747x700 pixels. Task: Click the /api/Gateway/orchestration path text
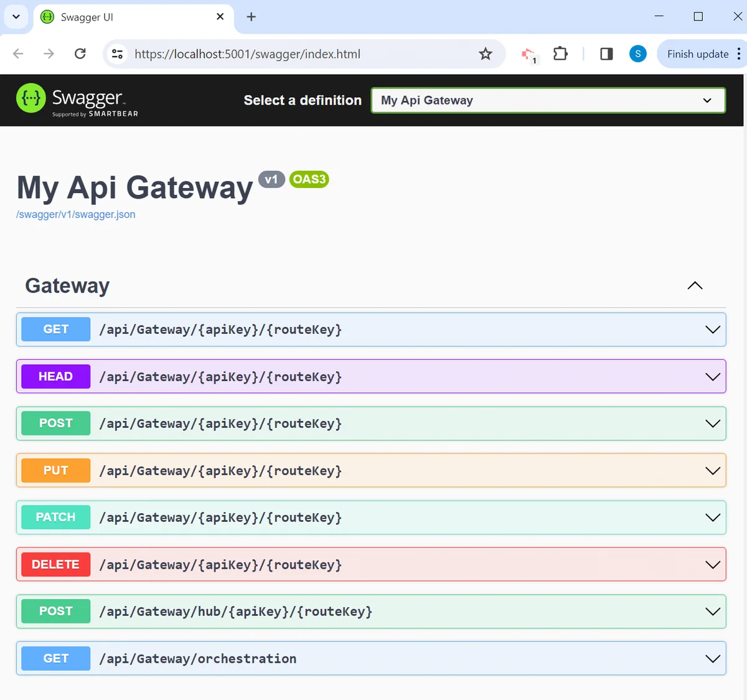coord(198,659)
